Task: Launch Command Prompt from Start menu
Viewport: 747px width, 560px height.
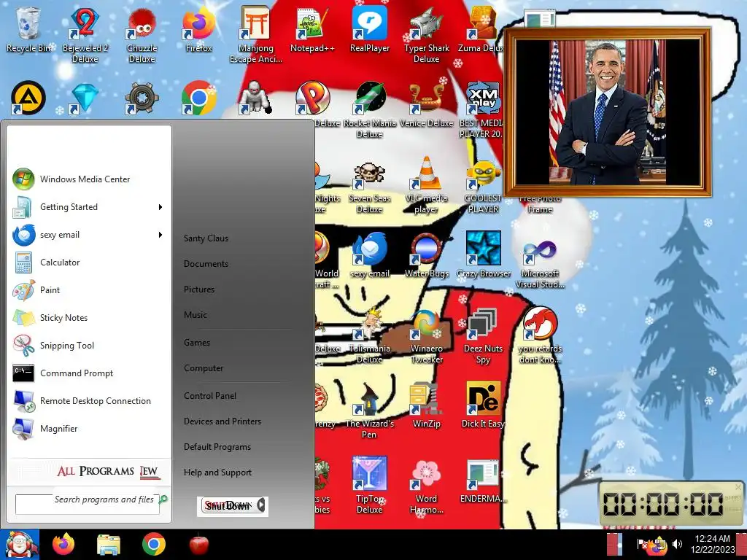Action: 88,373
